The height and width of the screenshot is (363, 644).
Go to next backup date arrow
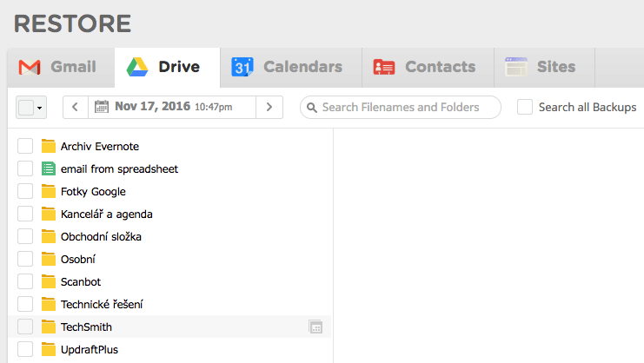tap(269, 107)
